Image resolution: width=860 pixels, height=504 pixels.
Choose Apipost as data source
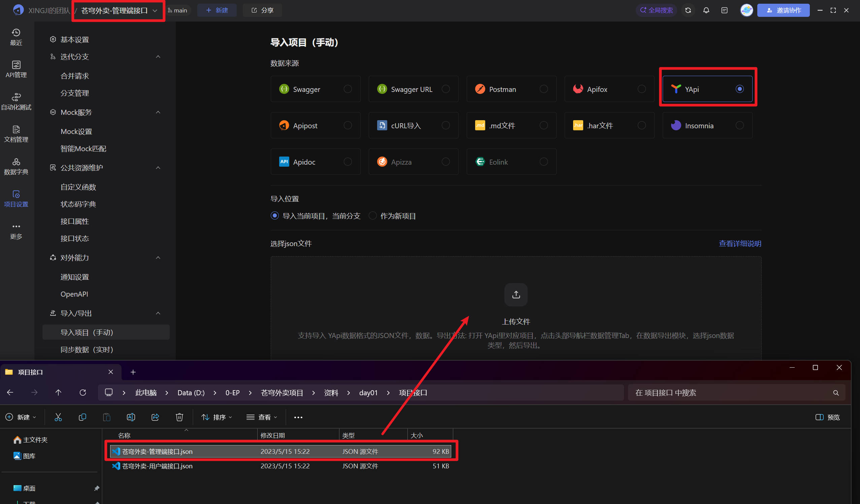[315, 126]
